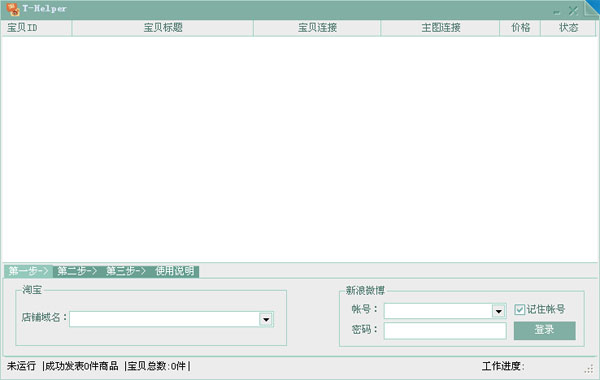Click the 成功发表0件商品 status text

(x=82, y=366)
